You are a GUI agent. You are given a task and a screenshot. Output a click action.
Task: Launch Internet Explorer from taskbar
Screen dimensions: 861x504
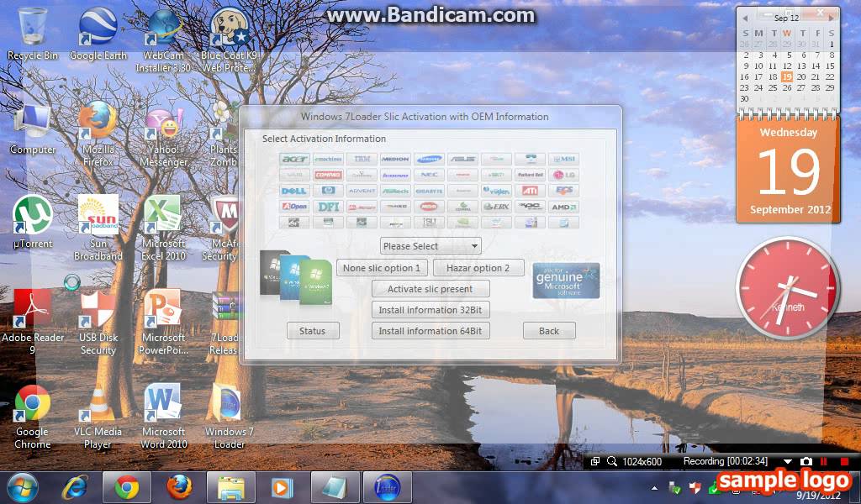75,487
